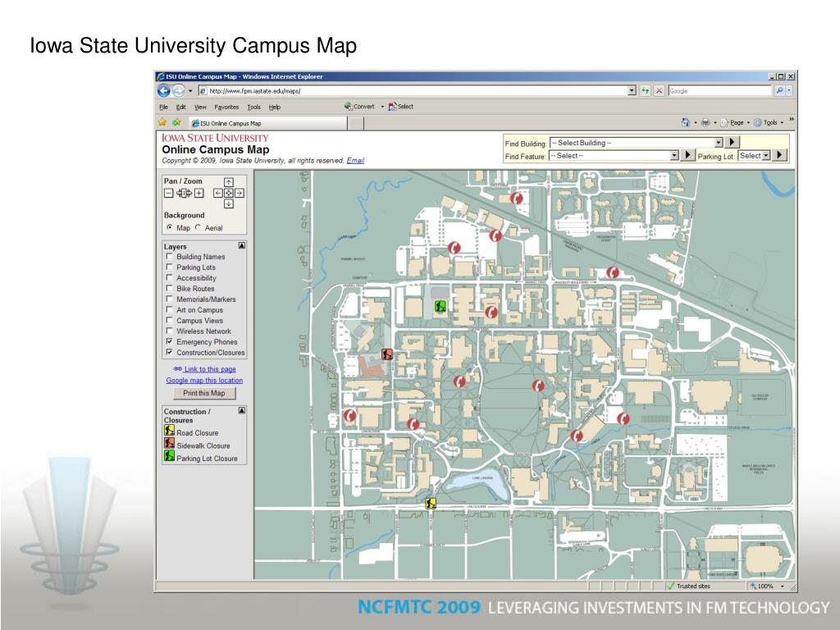Enable the Wireless Network layer

click(169, 331)
